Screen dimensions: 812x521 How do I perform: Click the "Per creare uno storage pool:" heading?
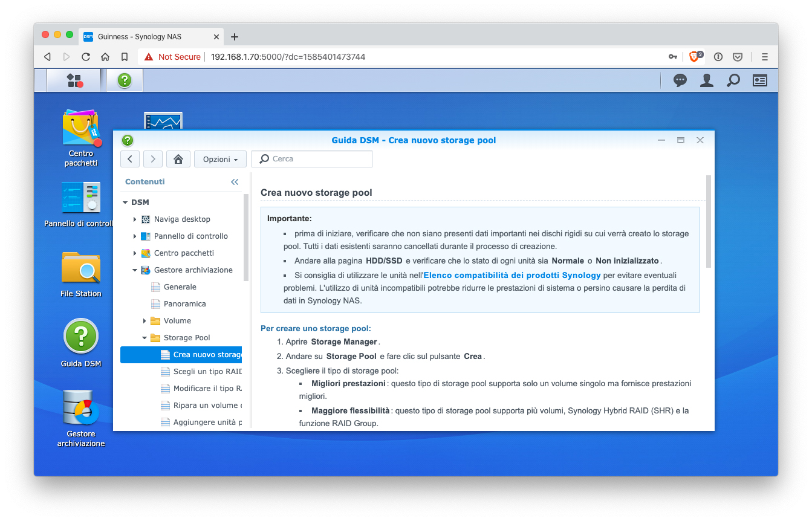click(x=316, y=329)
